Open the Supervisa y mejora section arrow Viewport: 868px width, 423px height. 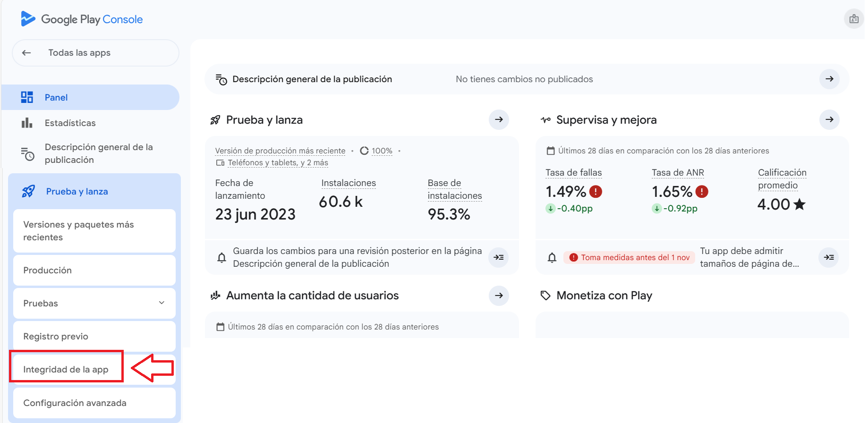coord(829,120)
